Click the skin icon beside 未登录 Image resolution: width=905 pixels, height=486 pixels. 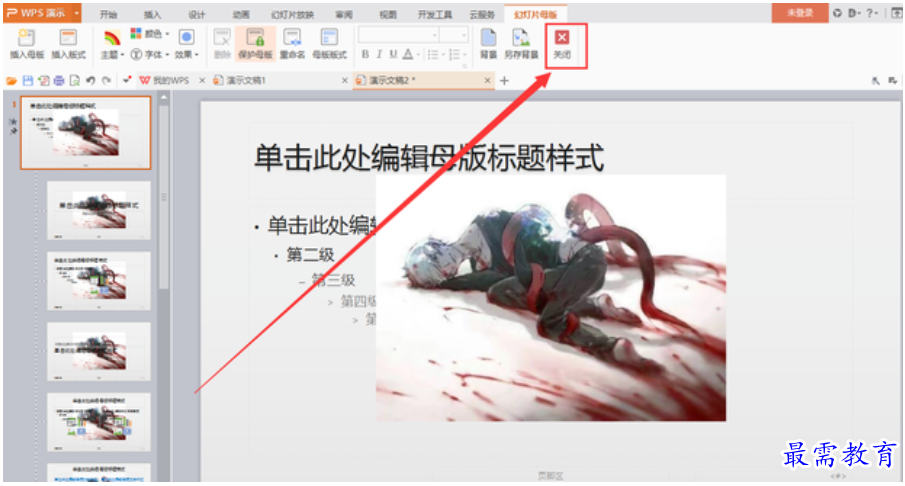coord(837,13)
